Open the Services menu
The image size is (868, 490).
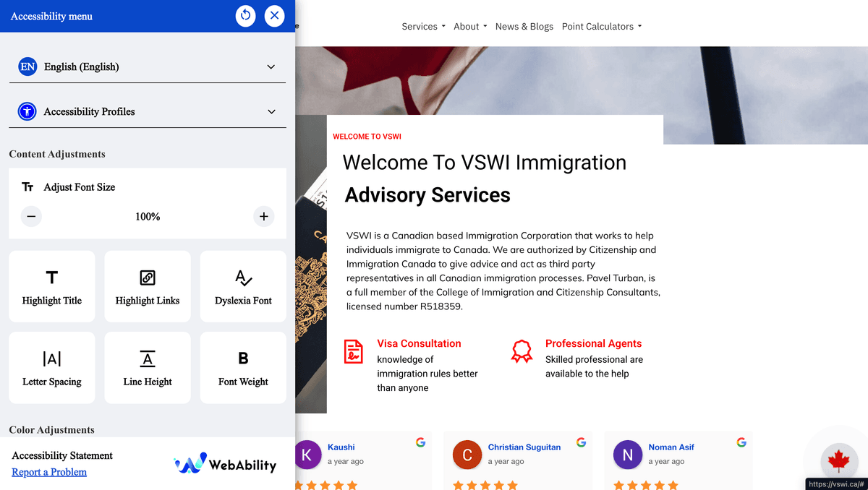coord(423,27)
